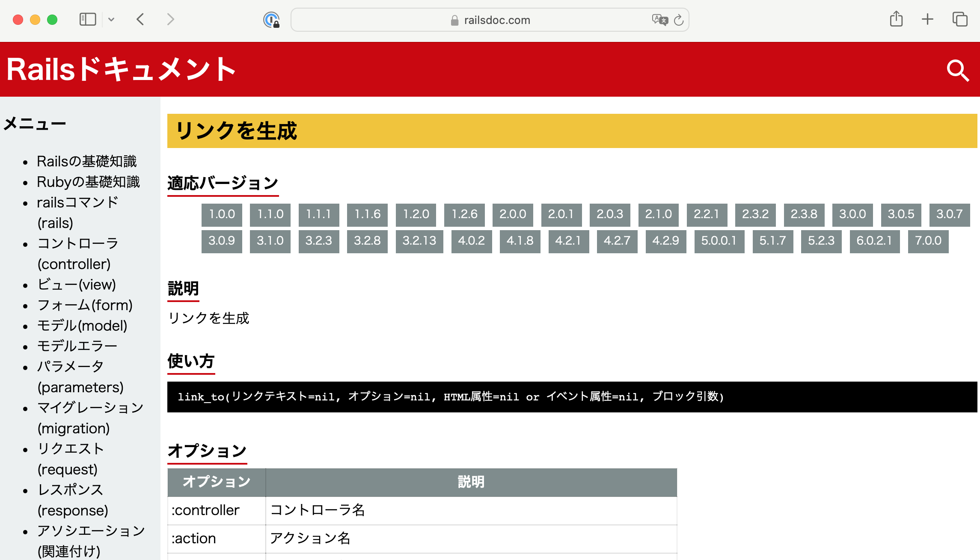Image resolution: width=980 pixels, height=560 pixels.
Task: Navigate forward using the forward arrow
Action: point(170,19)
